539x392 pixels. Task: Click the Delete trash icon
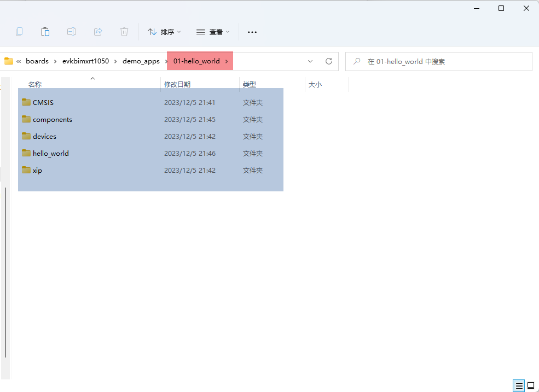pyautogui.click(x=124, y=32)
